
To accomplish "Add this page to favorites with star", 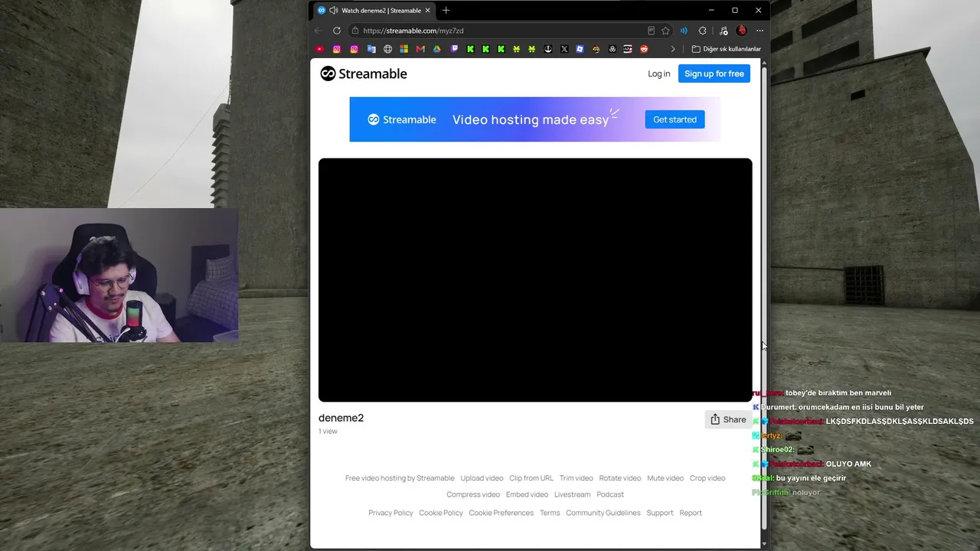I will [x=665, y=31].
